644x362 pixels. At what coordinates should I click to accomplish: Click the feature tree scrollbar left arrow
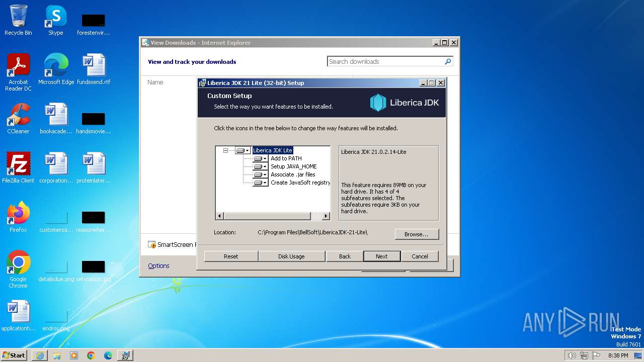[x=219, y=216]
